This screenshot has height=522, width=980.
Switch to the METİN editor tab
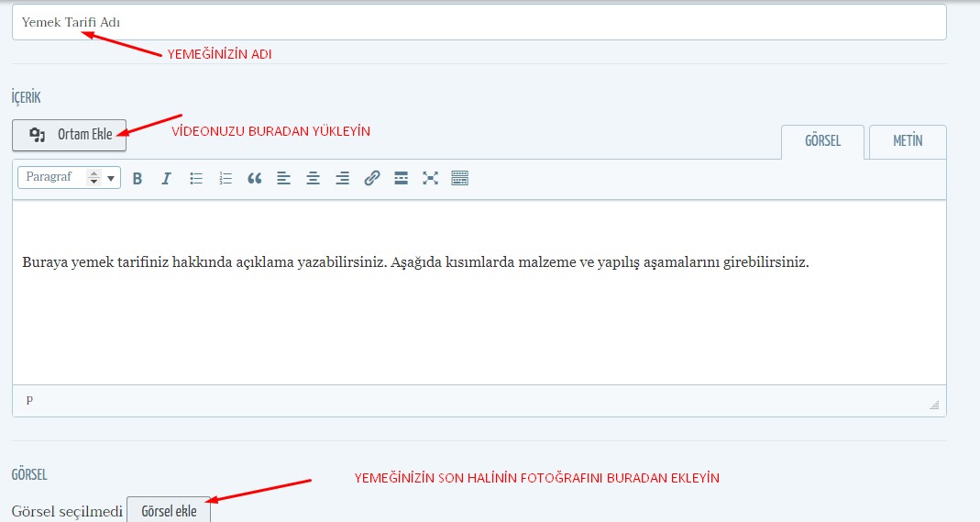click(x=908, y=141)
